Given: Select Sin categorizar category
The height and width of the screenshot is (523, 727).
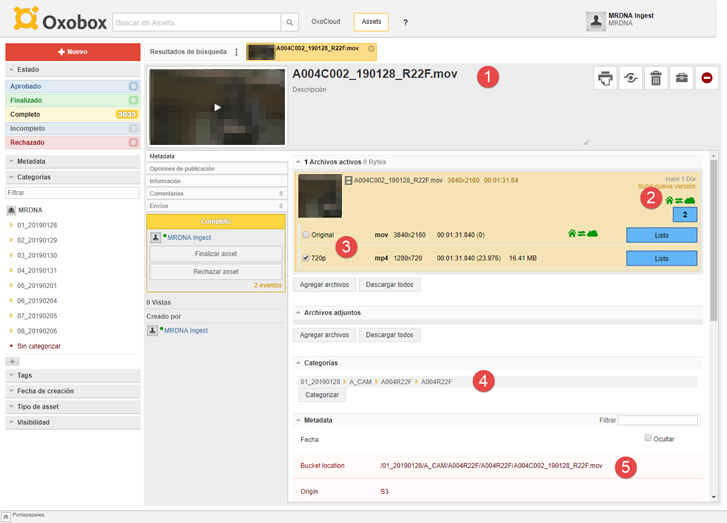Looking at the screenshot, I should click(39, 346).
